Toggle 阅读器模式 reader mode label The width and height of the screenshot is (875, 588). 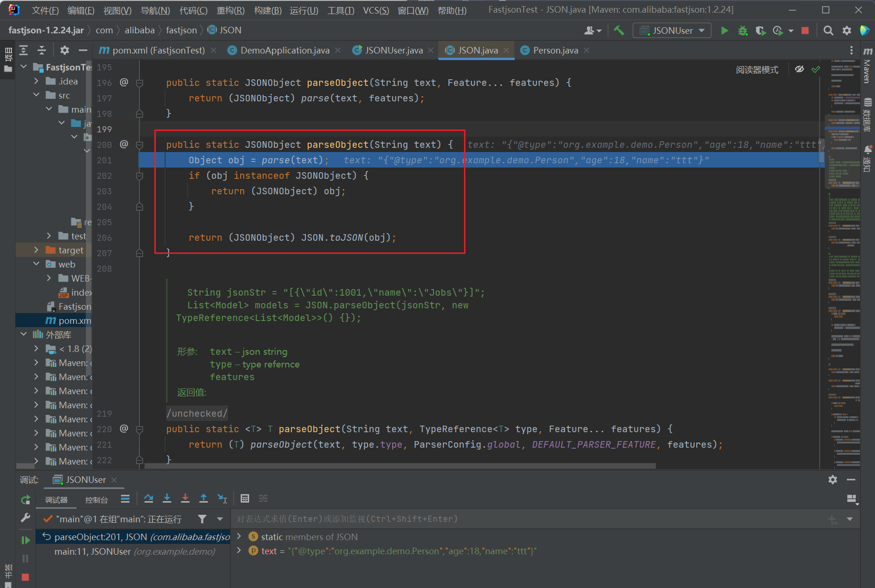[757, 70]
